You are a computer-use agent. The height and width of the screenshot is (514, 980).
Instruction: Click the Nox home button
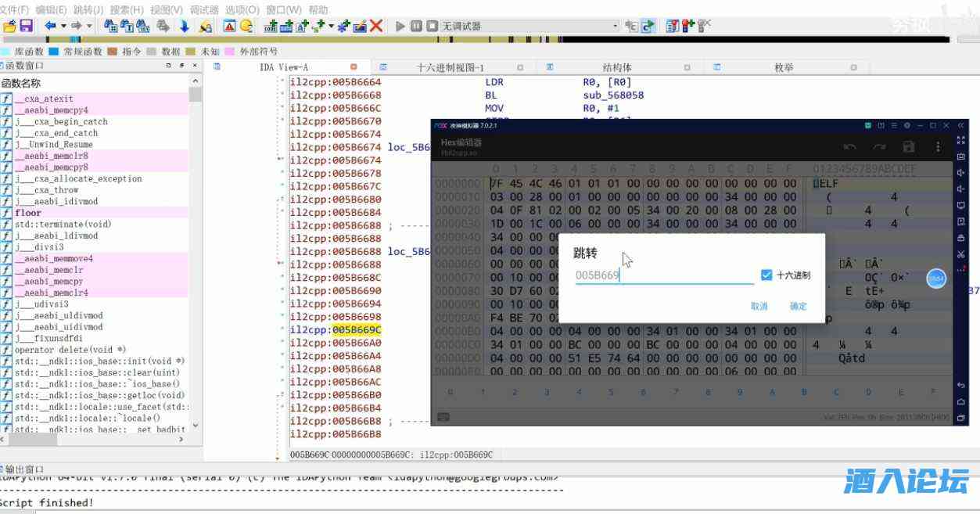tap(960, 401)
